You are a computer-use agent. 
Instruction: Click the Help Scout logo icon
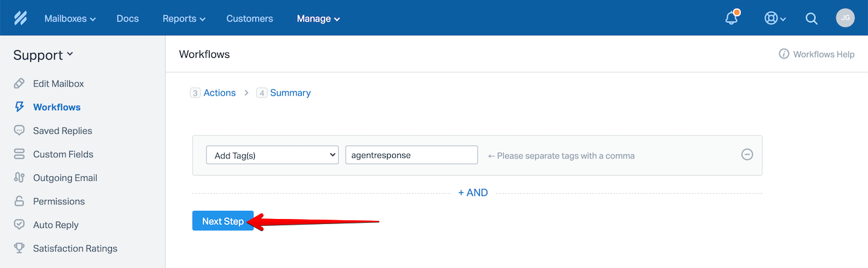(20, 18)
